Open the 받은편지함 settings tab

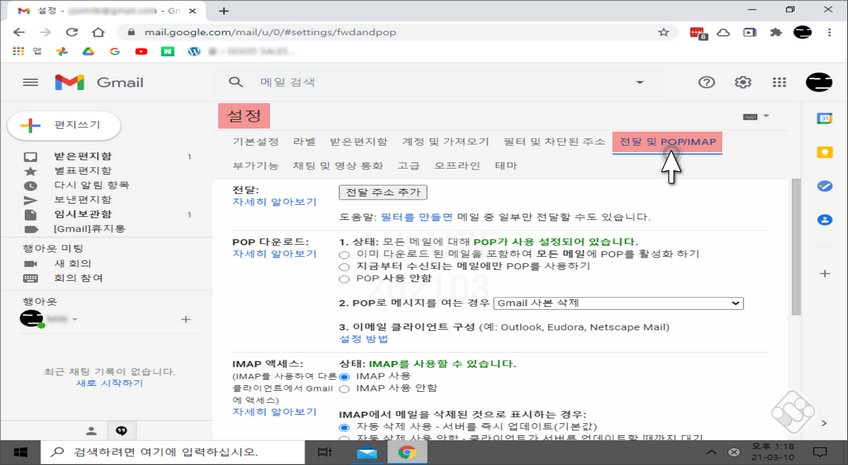click(x=359, y=142)
